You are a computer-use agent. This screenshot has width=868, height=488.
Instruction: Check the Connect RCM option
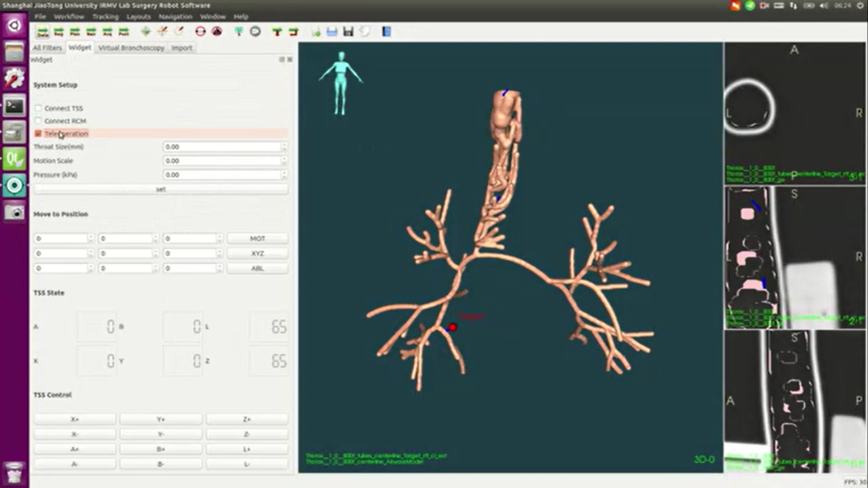point(38,121)
